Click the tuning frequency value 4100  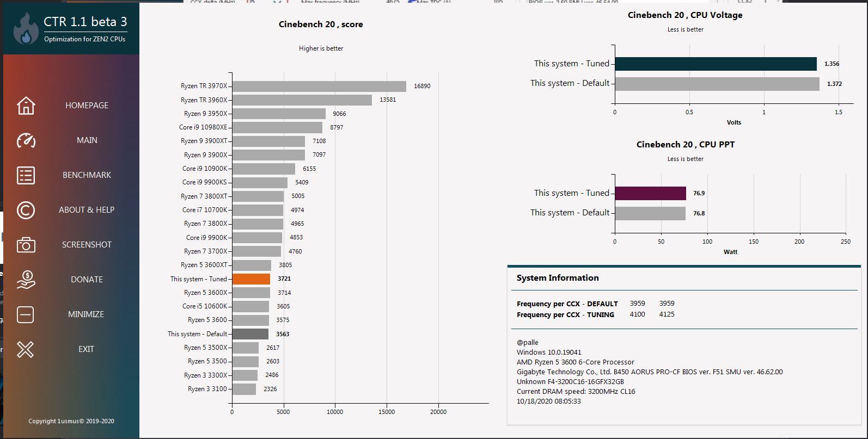(x=637, y=314)
